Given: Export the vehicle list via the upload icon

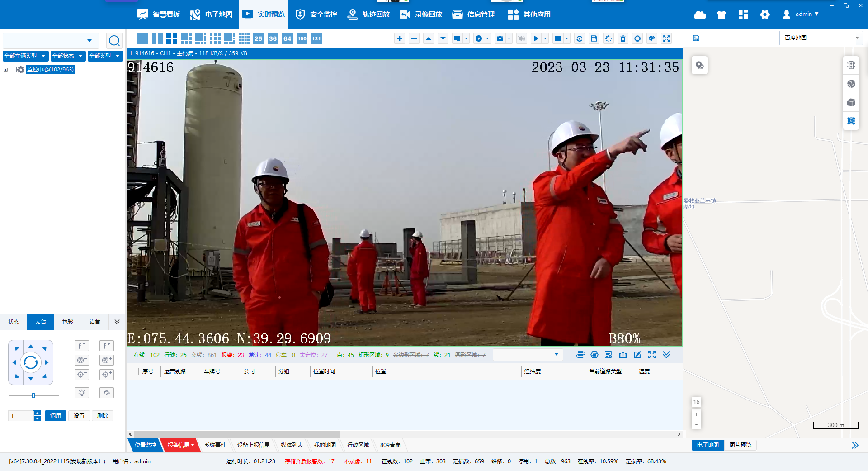Looking at the screenshot, I should pyautogui.click(x=623, y=355).
